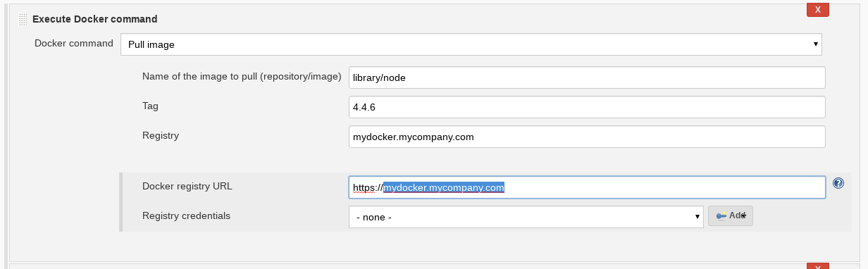
Task: Click the drag handle beside Execute Docker command
Action: point(23,20)
